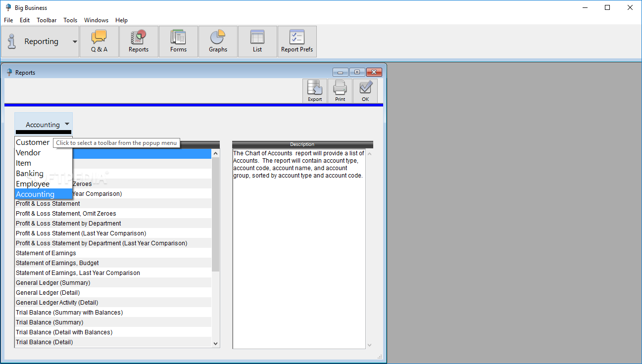Select General Ledger (Summary) report
The width and height of the screenshot is (642, 364).
point(113,283)
